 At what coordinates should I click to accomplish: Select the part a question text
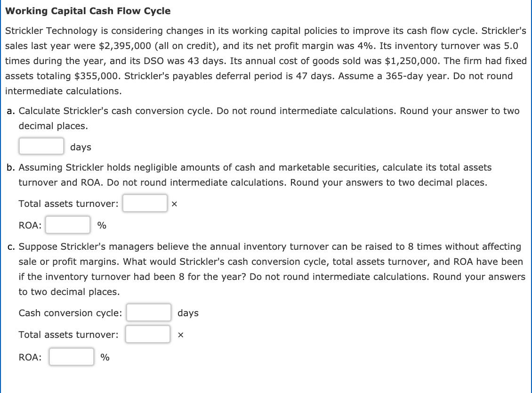point(264,118)
